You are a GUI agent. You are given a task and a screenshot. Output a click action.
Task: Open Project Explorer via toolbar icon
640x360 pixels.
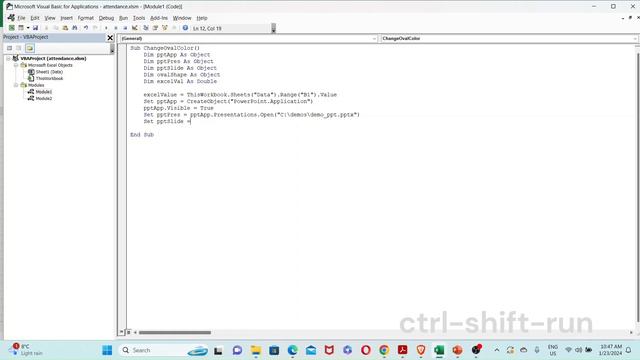146,28
